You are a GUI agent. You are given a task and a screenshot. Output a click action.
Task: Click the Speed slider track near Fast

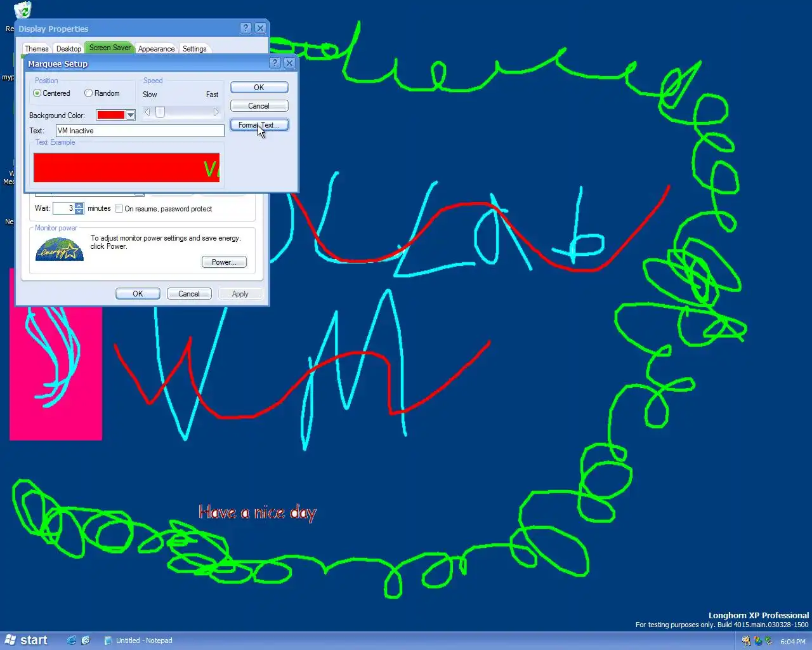(x=204, y=112)
